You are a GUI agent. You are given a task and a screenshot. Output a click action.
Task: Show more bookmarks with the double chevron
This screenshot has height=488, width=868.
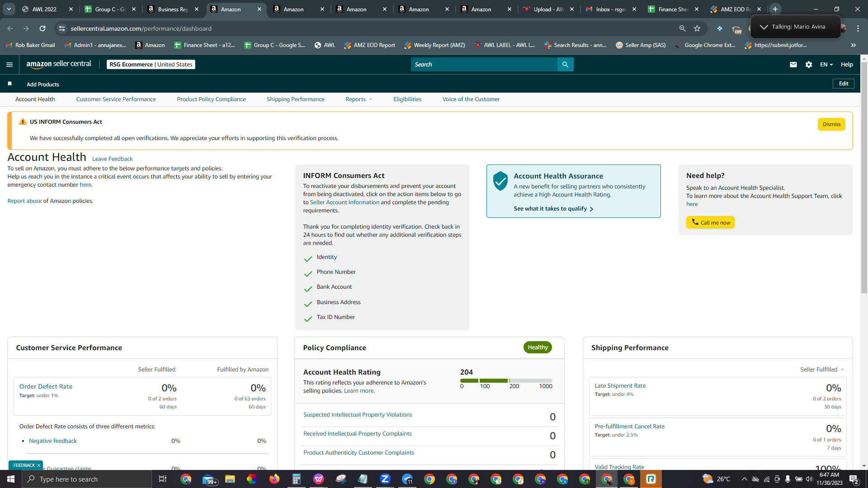(854, 45)
